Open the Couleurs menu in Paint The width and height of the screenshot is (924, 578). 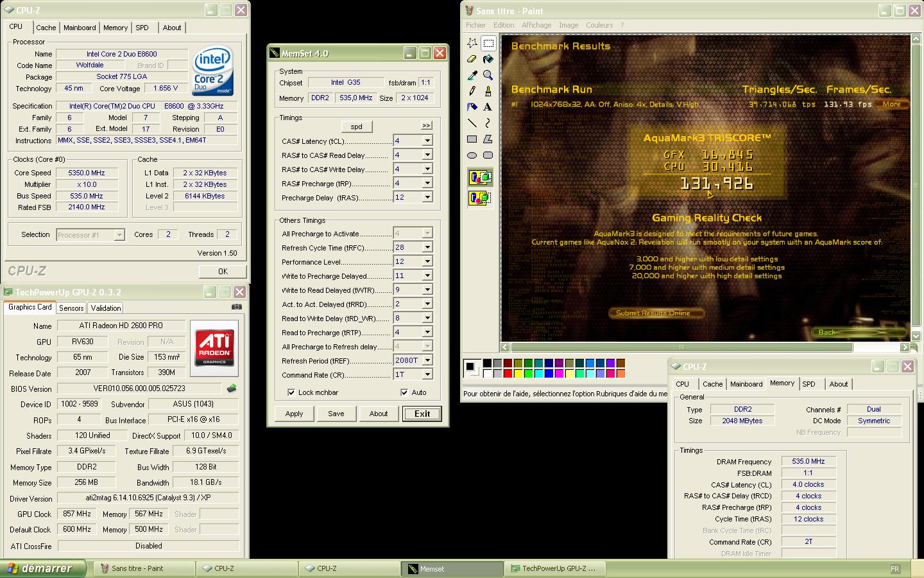click(599, 25)
